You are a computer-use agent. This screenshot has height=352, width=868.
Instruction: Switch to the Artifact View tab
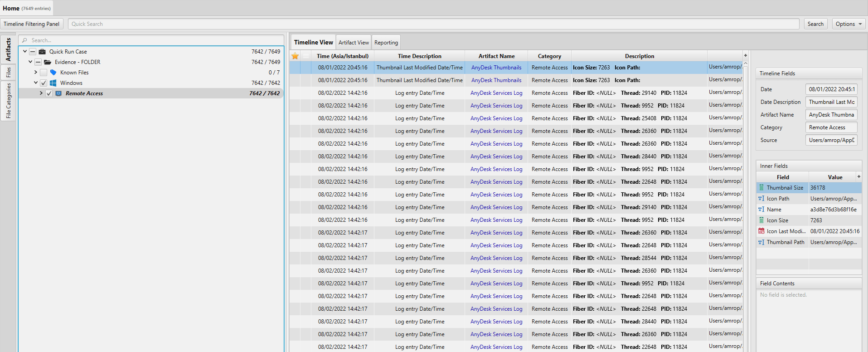coord(354,43)
